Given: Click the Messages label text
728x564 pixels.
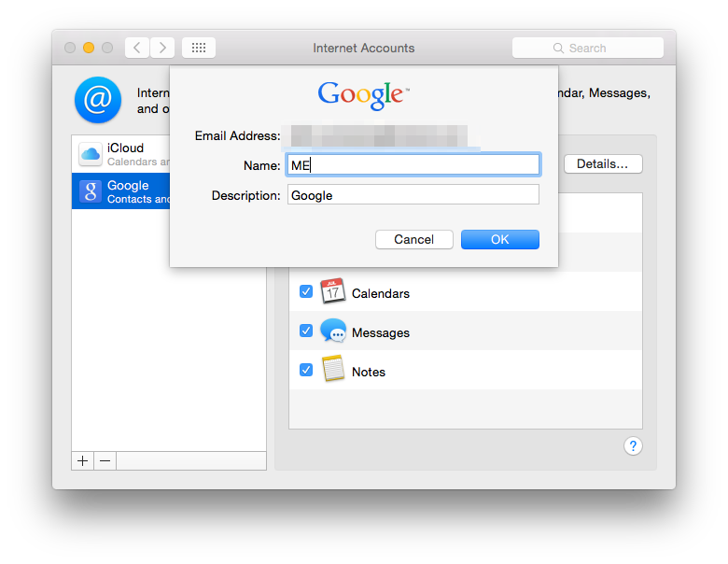Looking at the screenshot, I should (381, 333).
